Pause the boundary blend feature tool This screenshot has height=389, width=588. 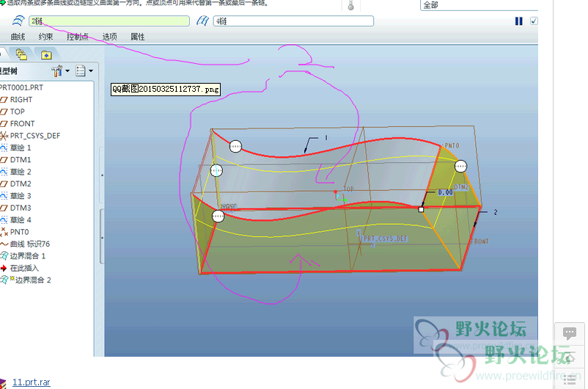518,21
